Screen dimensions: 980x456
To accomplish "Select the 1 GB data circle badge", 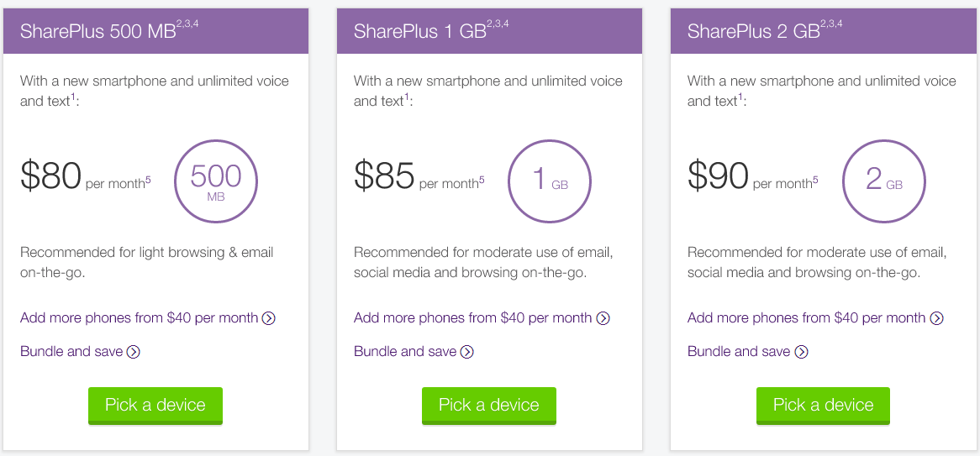I will (x=550, y=181).
